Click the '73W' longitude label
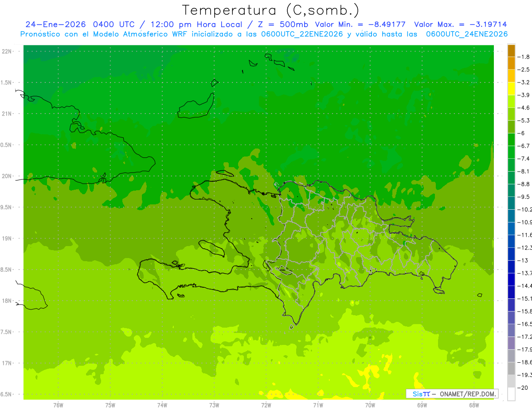 tap(214, 405)
